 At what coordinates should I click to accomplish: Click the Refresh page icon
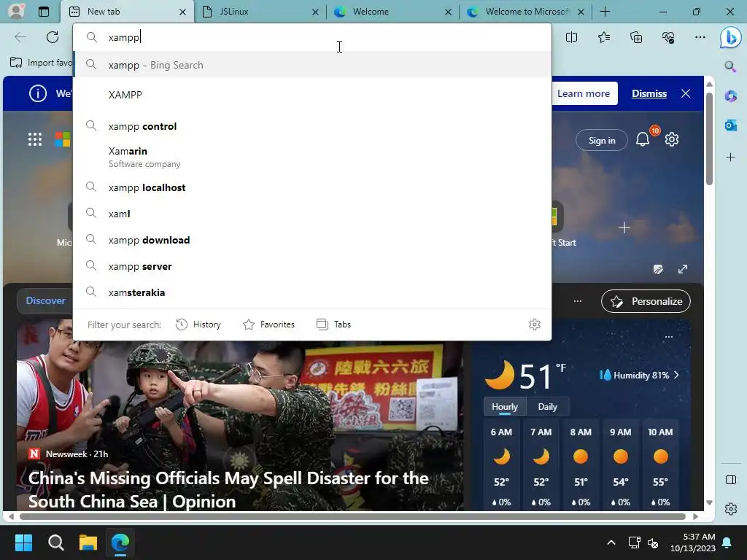pos(53,37)
